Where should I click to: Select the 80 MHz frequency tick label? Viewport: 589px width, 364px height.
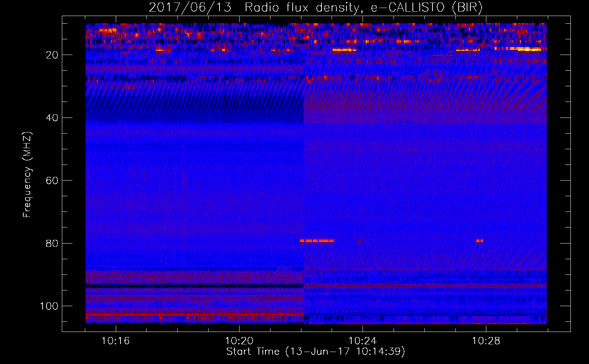(52, 244)
